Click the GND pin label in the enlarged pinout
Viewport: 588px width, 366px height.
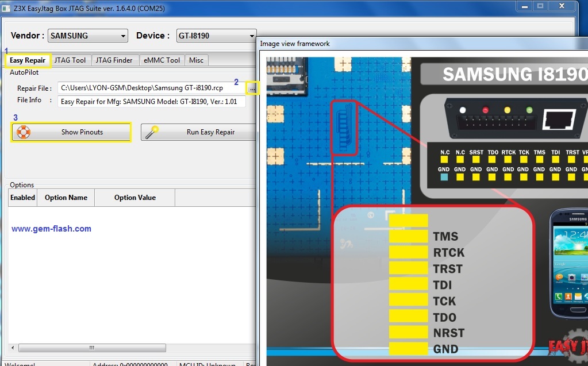point(445,349)
